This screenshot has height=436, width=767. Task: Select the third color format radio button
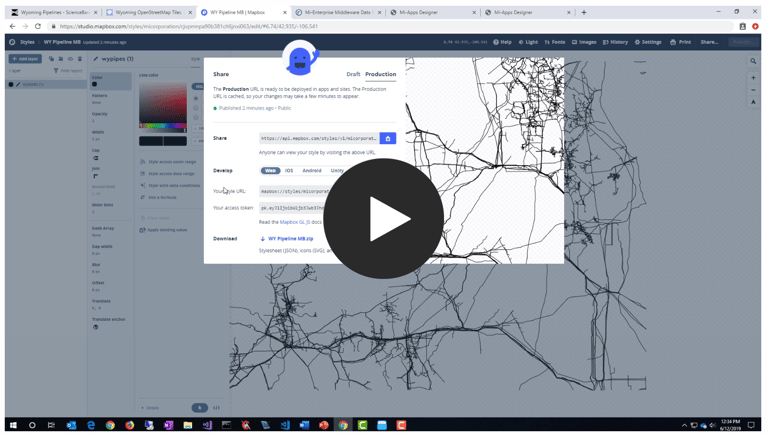[x=196, y=117]
